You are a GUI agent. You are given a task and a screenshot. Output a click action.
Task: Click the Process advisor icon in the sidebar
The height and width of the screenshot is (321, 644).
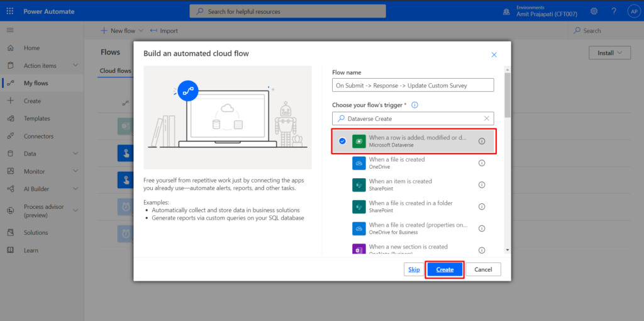[11, 210]
